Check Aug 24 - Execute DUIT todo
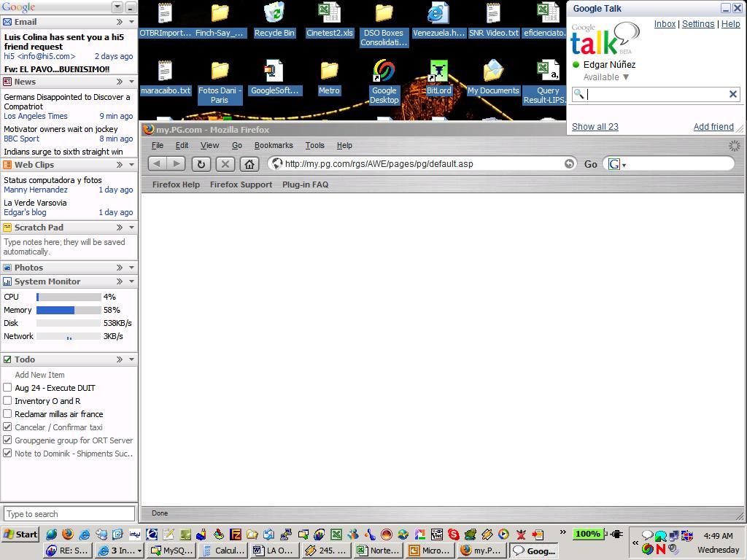 [x=7, y=388]
